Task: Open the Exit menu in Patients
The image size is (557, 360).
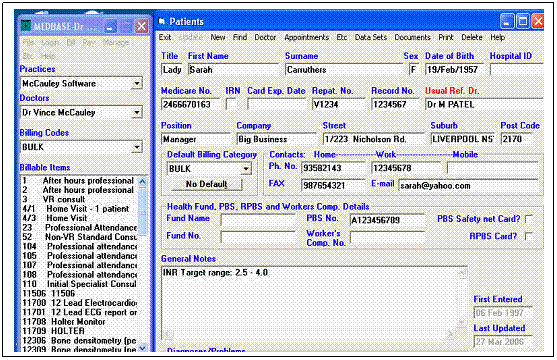Action: coord(165,37)
